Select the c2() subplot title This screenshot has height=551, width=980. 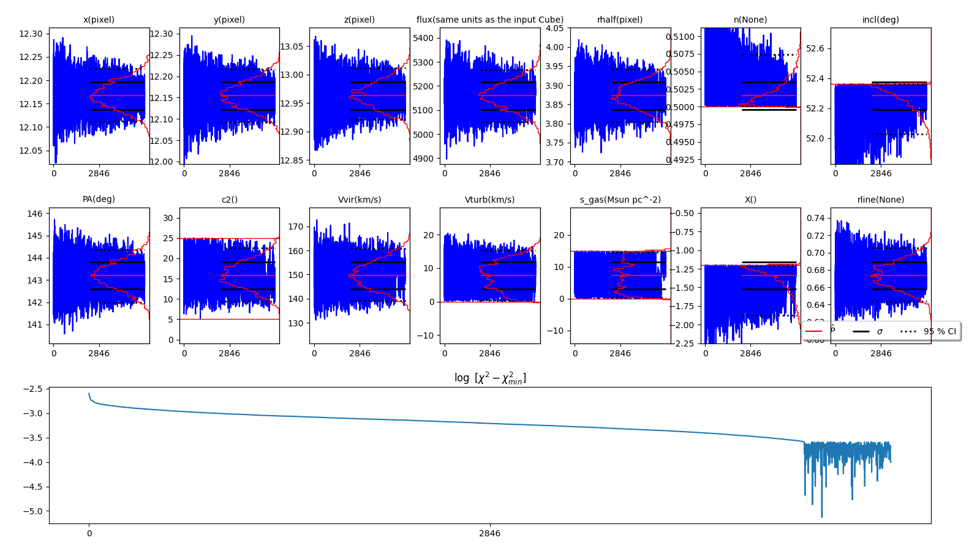click(229, 200)
